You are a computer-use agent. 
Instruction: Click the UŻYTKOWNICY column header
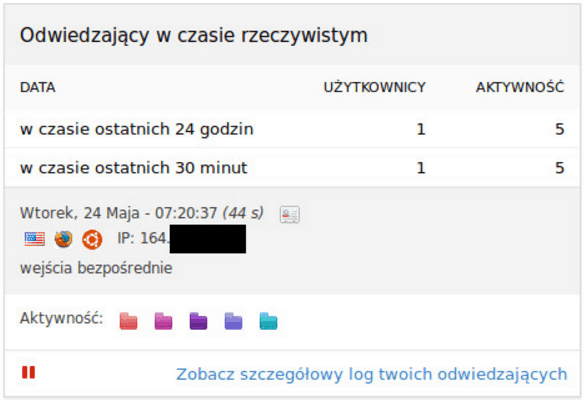[x=375, y=87]
